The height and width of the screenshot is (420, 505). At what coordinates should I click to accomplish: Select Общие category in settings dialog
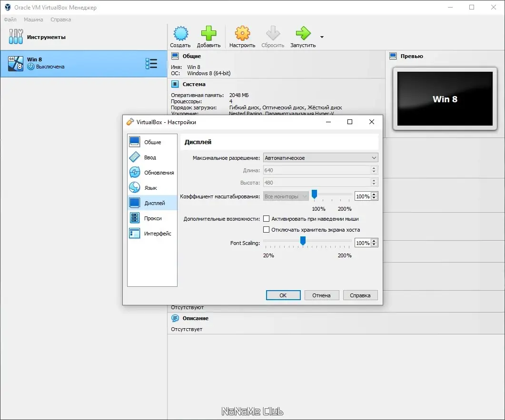click(x=152, y=142)
